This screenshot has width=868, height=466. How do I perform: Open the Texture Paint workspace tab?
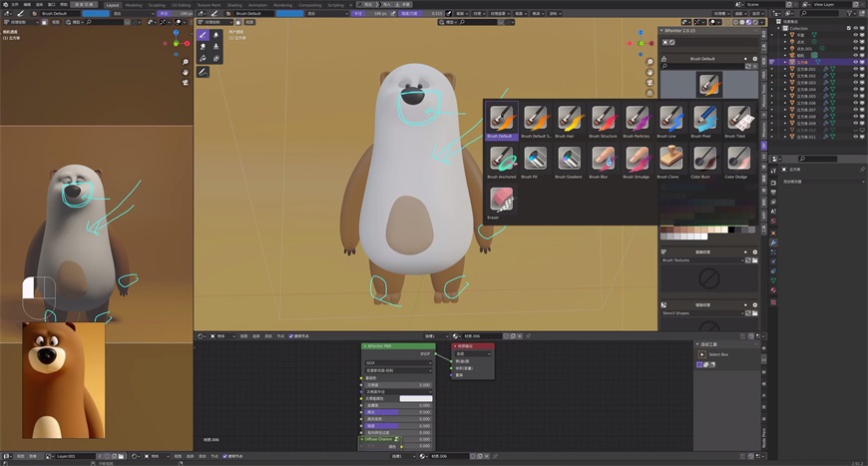pos(209,5)
